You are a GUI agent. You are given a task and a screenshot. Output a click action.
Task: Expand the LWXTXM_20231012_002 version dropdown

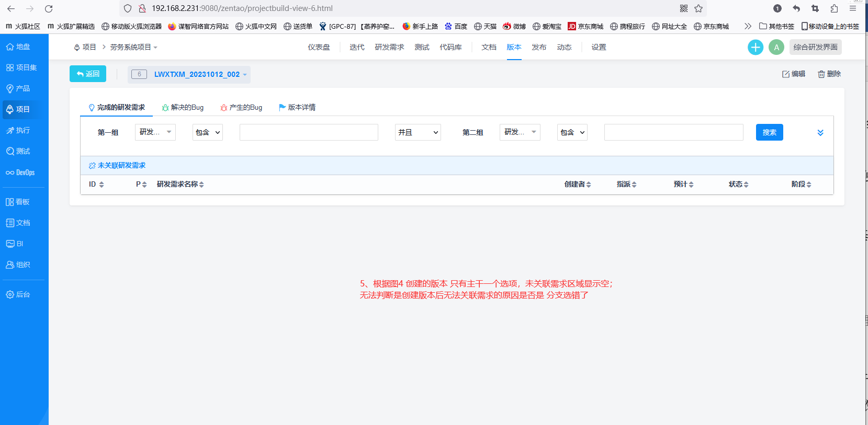[244, 75]
